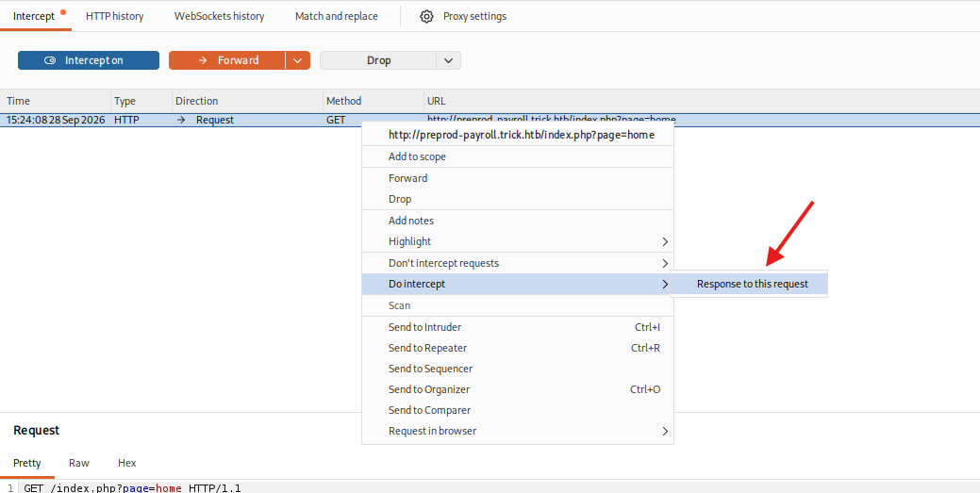Image resolution: width=980 pixels, height=493 pixels.
Task: Click the Forward button
Action: [x=227, y=60]
